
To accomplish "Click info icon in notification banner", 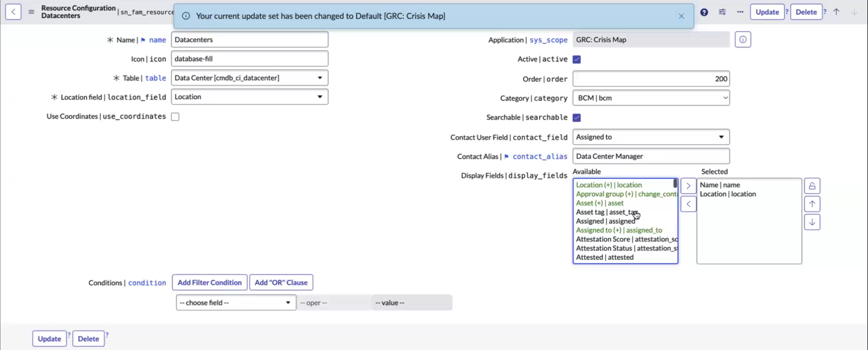I will [186, 16].
